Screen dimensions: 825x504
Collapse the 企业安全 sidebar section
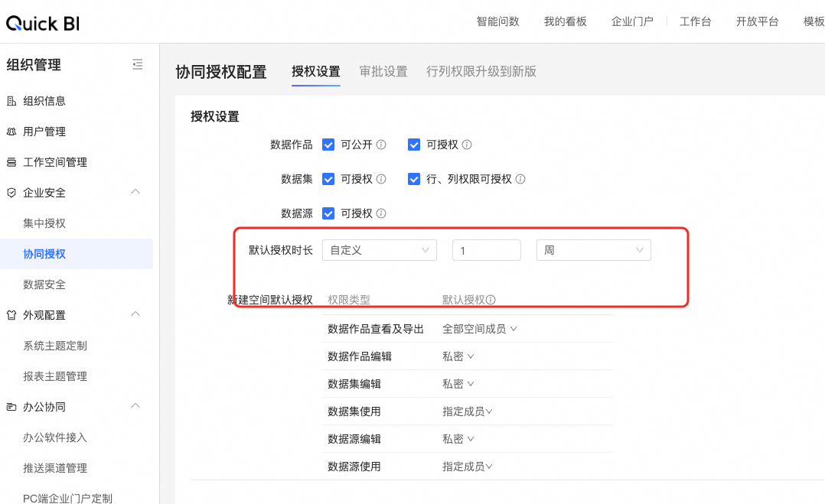tap(135, 192)
